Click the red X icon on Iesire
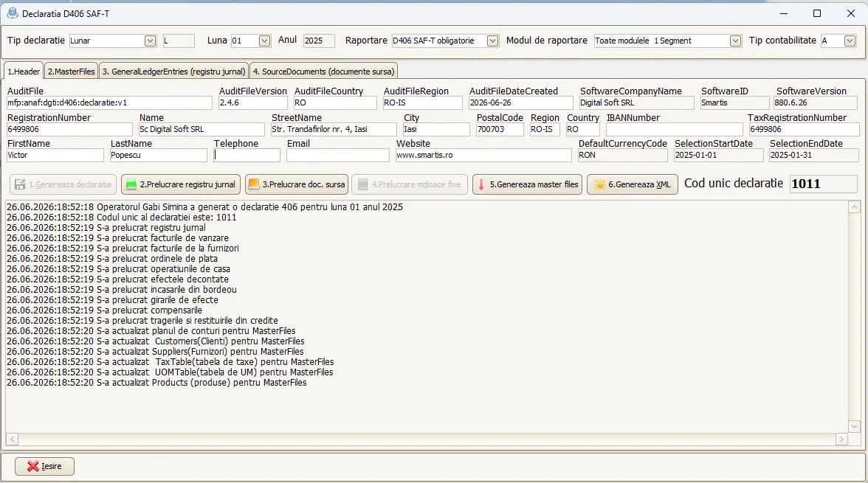 33,466
